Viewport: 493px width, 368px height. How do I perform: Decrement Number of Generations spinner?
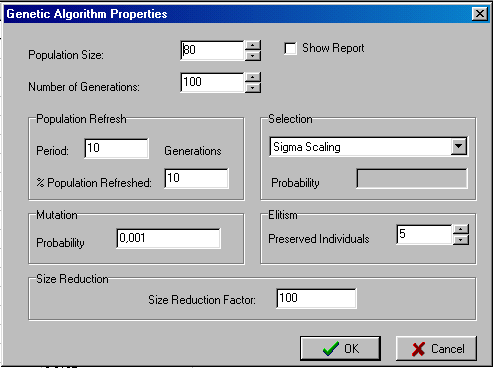pos(253,88)
